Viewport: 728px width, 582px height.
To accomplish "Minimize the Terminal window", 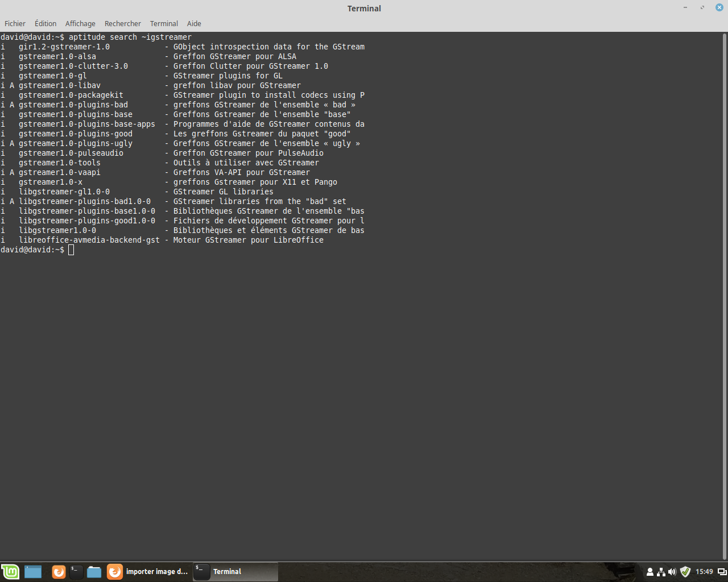I will [685, 7].
